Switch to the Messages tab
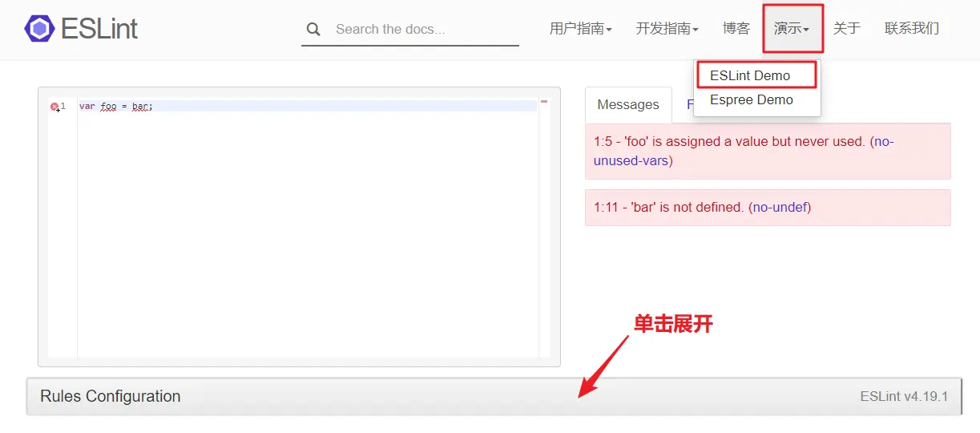 (628, 105)
